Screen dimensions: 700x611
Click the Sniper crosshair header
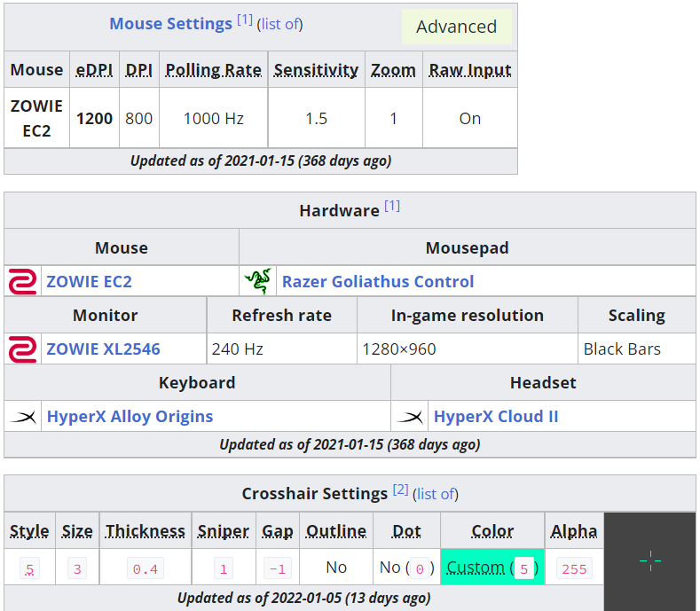[x=224, y=531]
